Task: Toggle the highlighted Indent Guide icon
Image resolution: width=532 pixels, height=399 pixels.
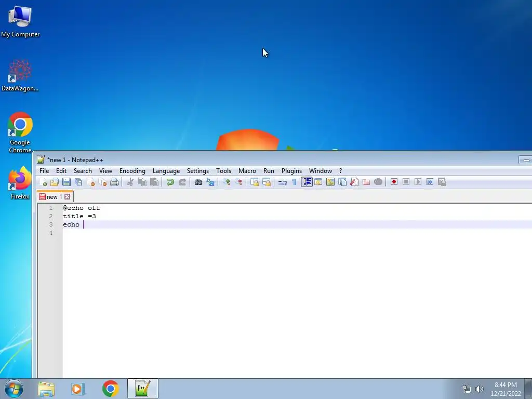Action: coord(307,182)
